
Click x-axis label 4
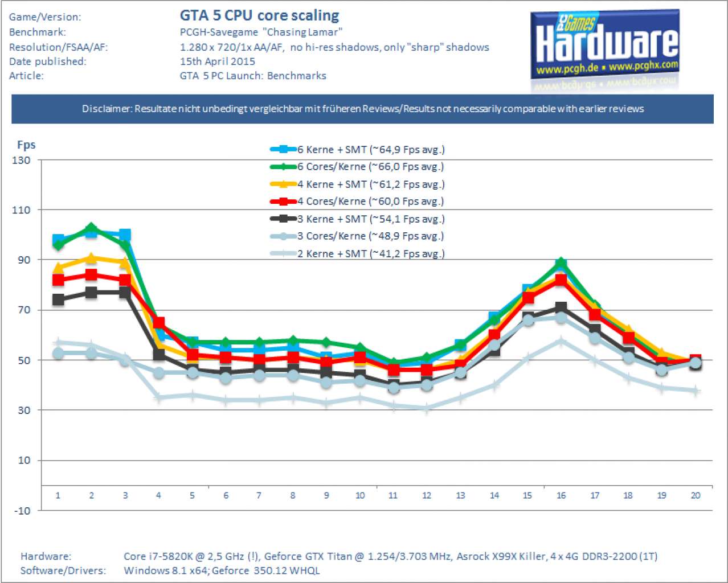click(x=158, y=495)
